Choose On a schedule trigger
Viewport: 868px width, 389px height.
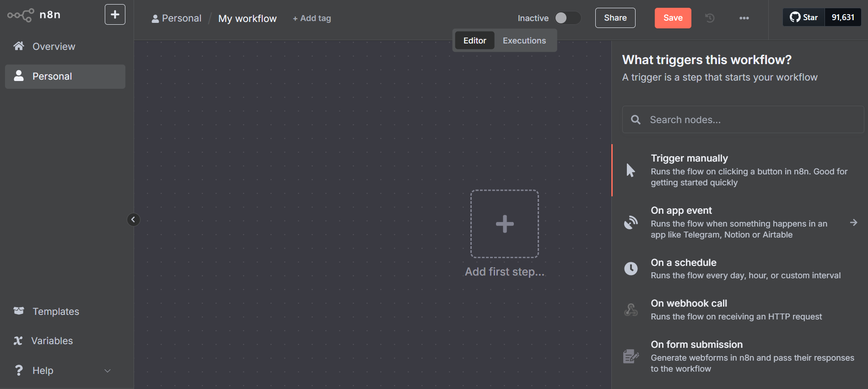pyautogui.click(x=740, y=269)
